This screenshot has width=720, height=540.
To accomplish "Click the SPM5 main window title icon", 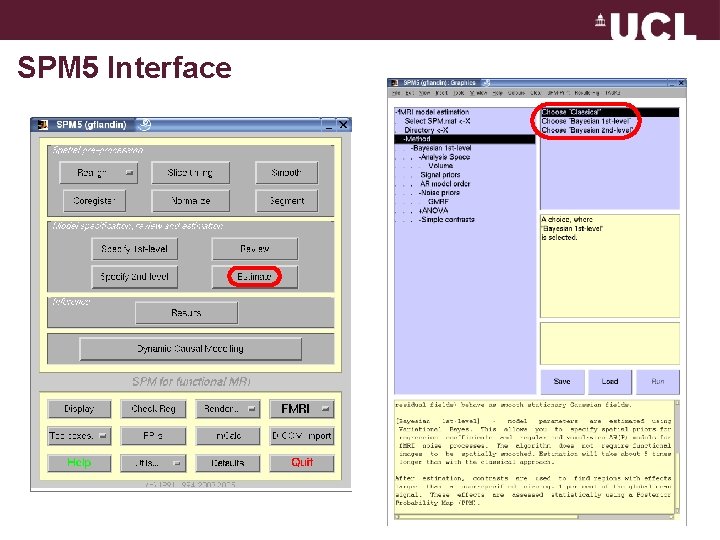I will (43, 125).
